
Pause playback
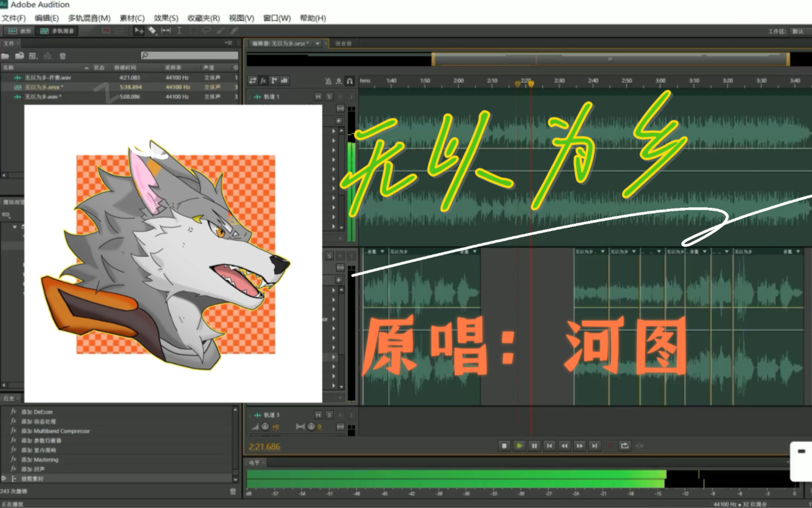click(x=534, y=446)
